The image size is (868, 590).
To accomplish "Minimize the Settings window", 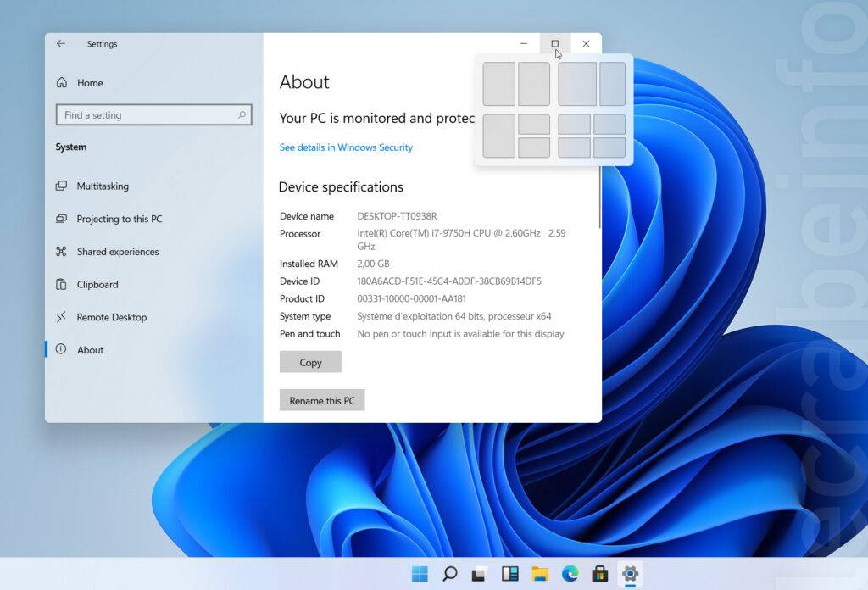I will click(524, 44).
